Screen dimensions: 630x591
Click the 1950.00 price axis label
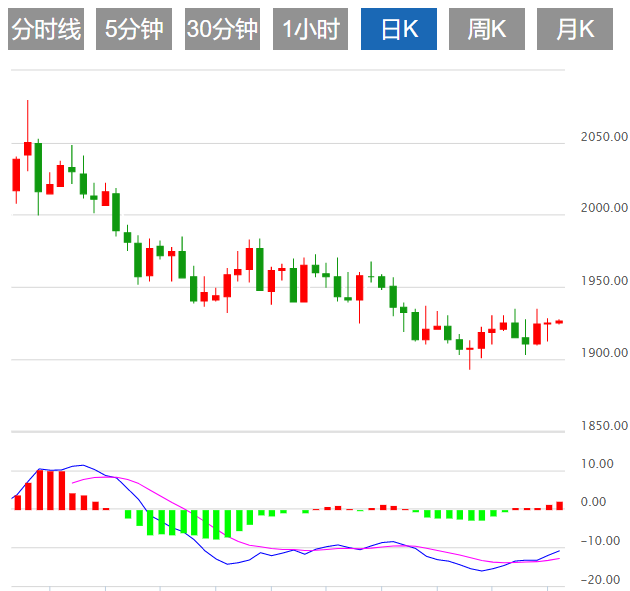(x=604, y=281)
